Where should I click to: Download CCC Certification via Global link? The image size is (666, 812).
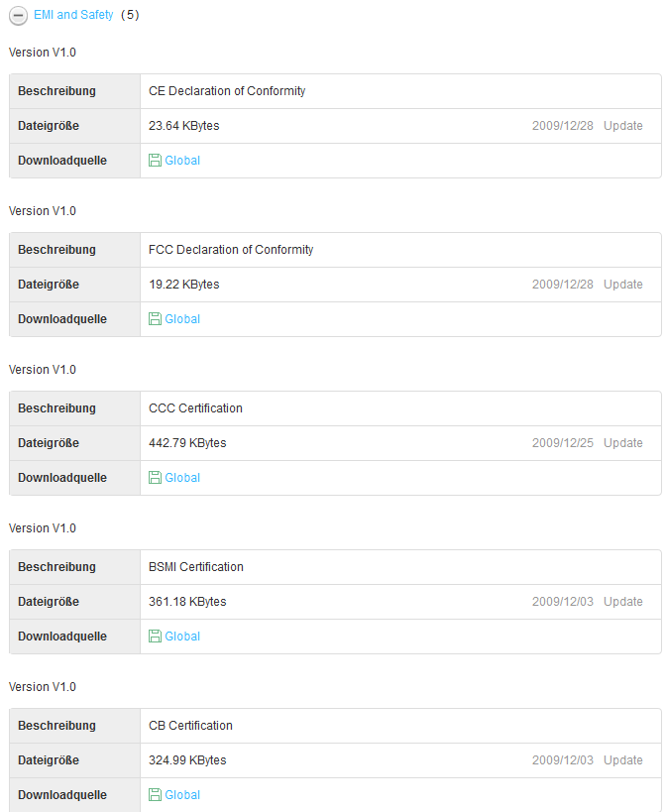tap(182, 478)
